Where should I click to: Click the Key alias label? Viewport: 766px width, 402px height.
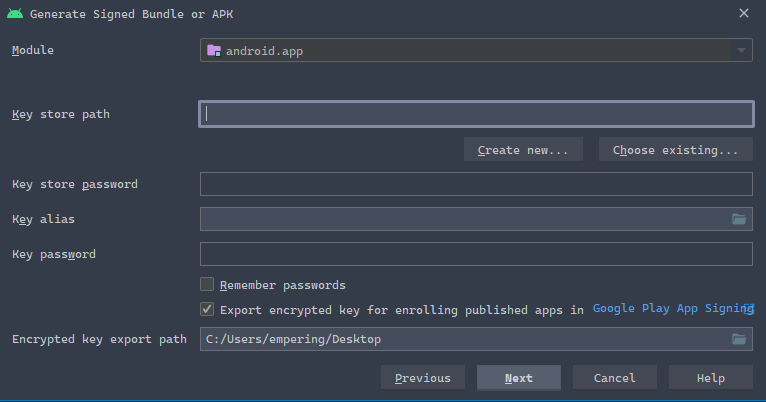[43, 219]
